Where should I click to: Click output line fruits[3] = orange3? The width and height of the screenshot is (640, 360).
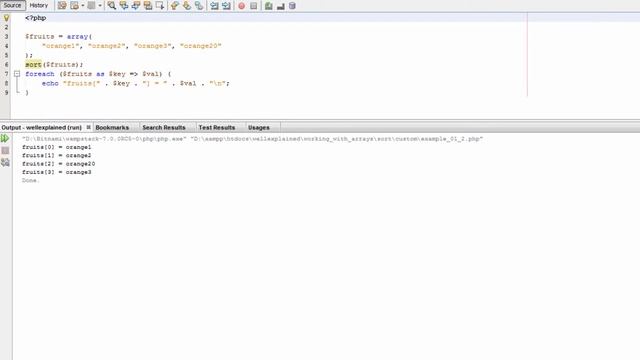pos(56,172)
